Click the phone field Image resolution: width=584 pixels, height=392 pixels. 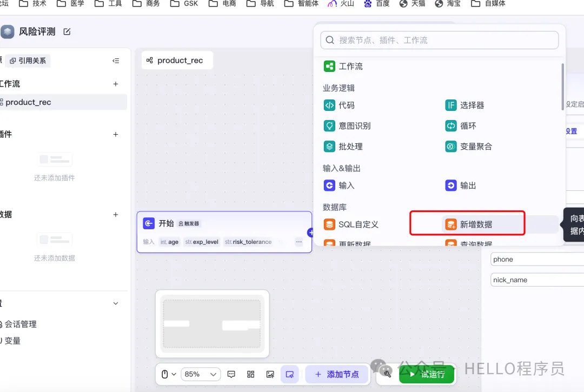coord(537,259)
